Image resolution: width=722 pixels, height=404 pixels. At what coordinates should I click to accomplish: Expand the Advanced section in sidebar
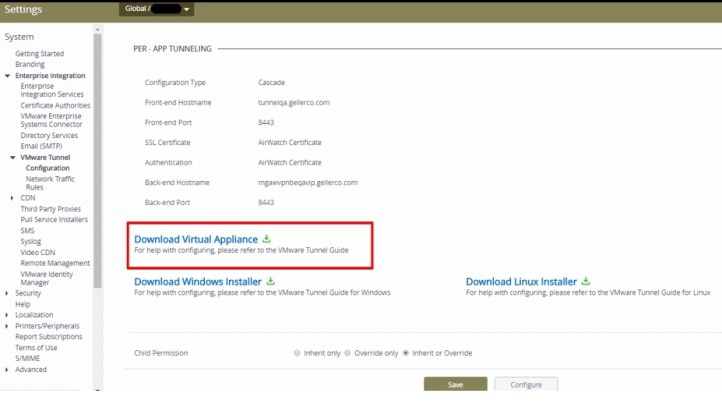pos(7,369)
